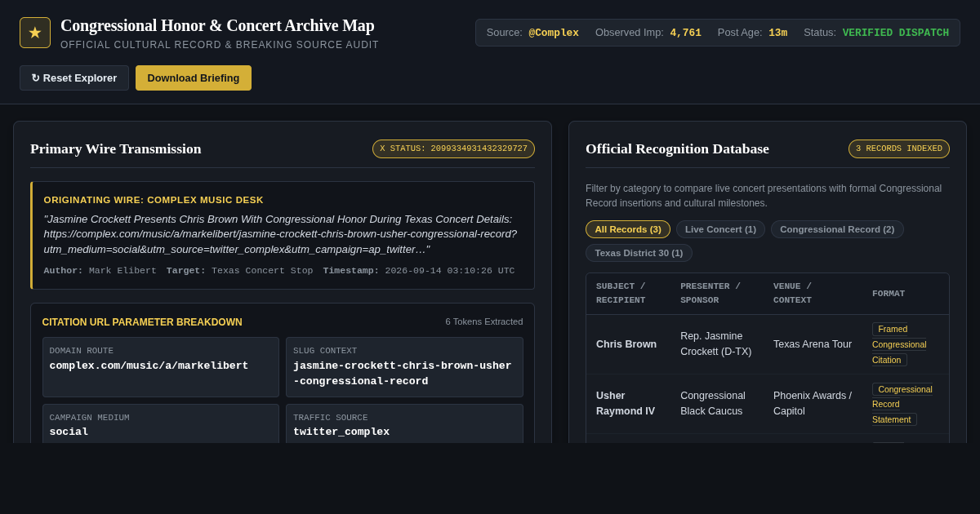
Task: Select the All Records (3) filter
Action: tap(628, 229)
